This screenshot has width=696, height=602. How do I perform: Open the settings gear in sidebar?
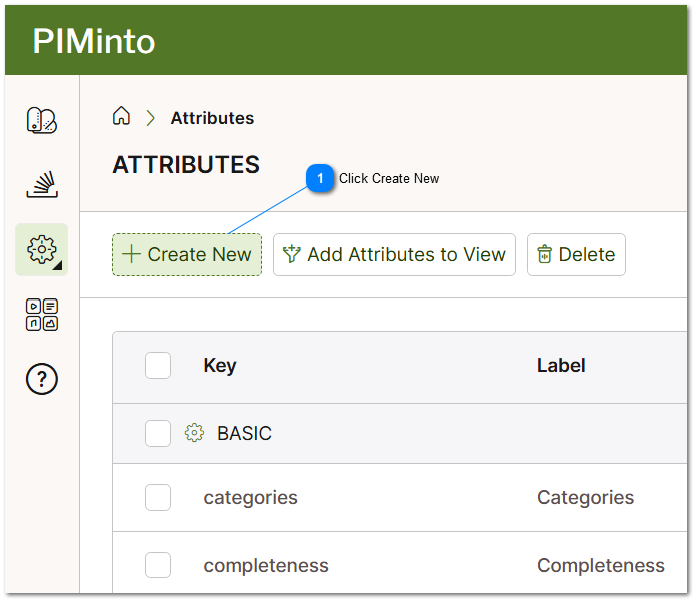[x=42, y=250]
